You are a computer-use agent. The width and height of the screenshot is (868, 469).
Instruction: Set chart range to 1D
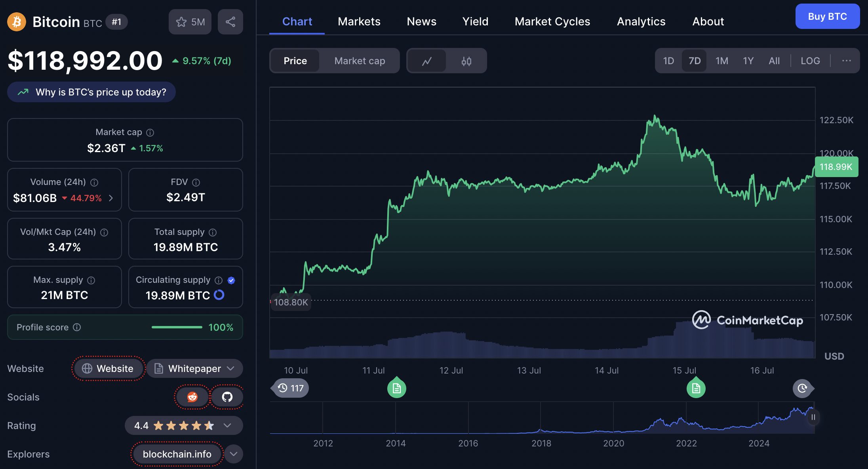(x=668, y=61)
